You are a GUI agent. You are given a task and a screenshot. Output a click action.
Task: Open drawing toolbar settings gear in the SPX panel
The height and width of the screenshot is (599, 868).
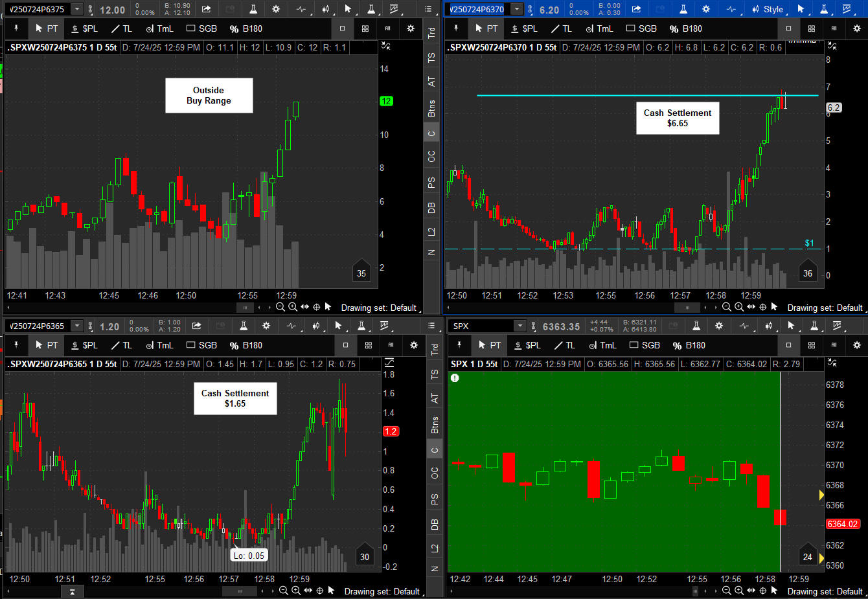(x=857, y=345)
